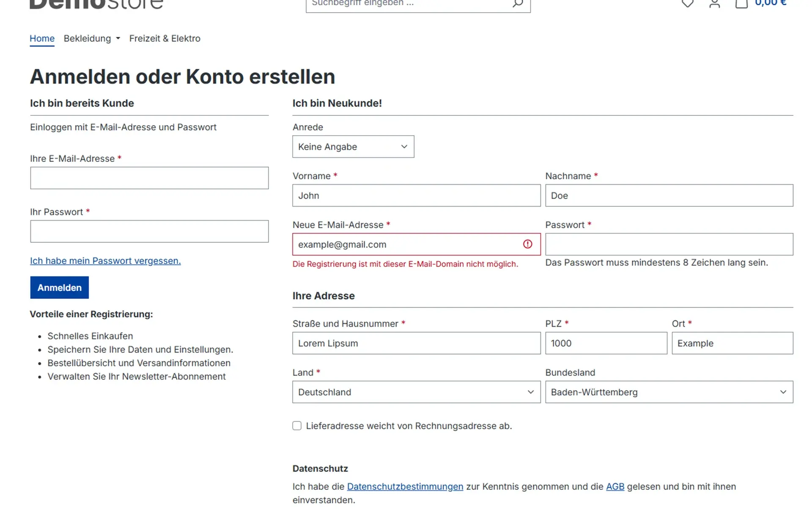Go to the Home navigation item
Viewport: 812px width, 511px height.
click(x=42, y=38)
